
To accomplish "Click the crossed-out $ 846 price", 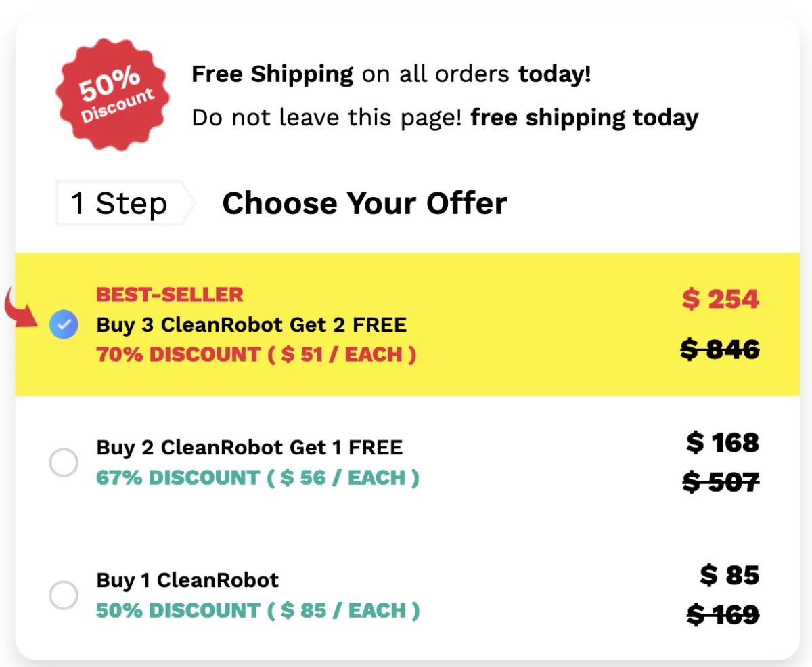I will (x=720, y=349).
